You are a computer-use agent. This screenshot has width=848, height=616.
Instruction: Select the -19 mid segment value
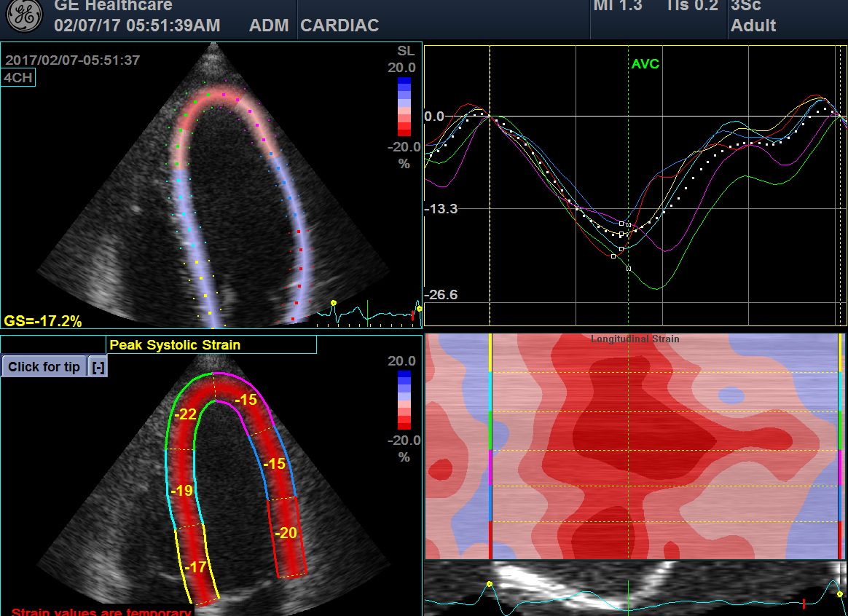(x=182, y=491)
